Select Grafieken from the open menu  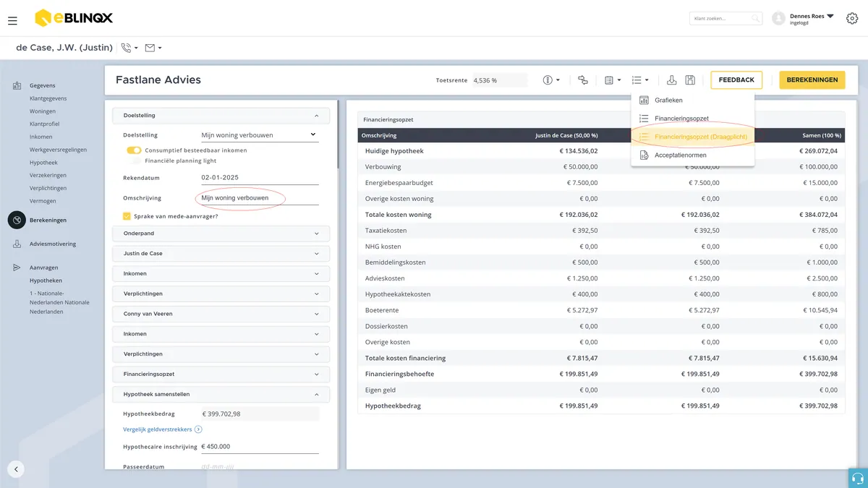pos(692,100)
